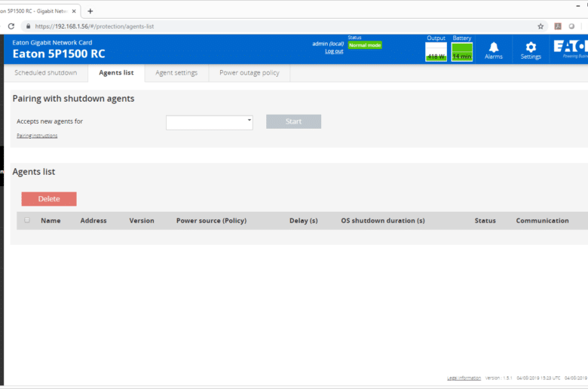Reload the page with refresh icon
Viewport: 588px width, 389px height.
[11, 26]
